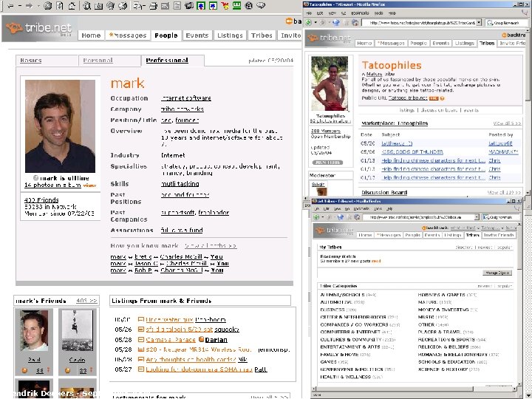Click the listing icon beside the Carnaval Parade listing
This screenshot has width=532, height=399.
coord(141,339)
